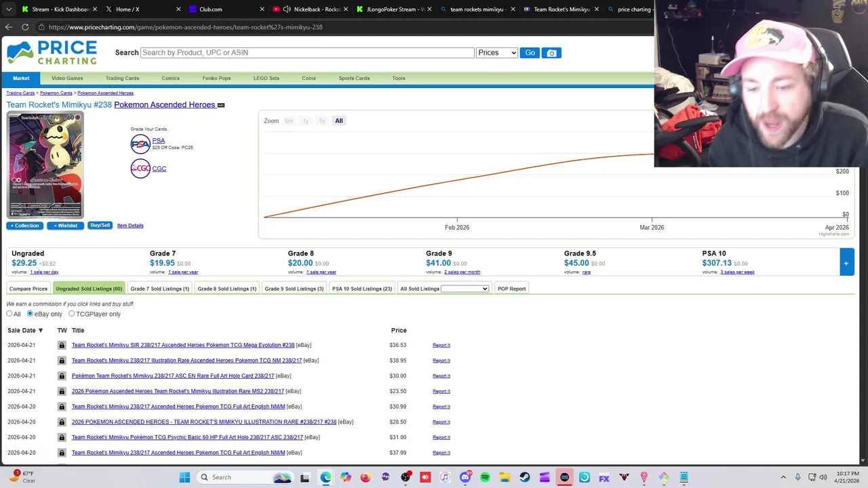Open Firefox from the taskbar
The height and width of the screenshot is (488, 868).
[366, 477]
